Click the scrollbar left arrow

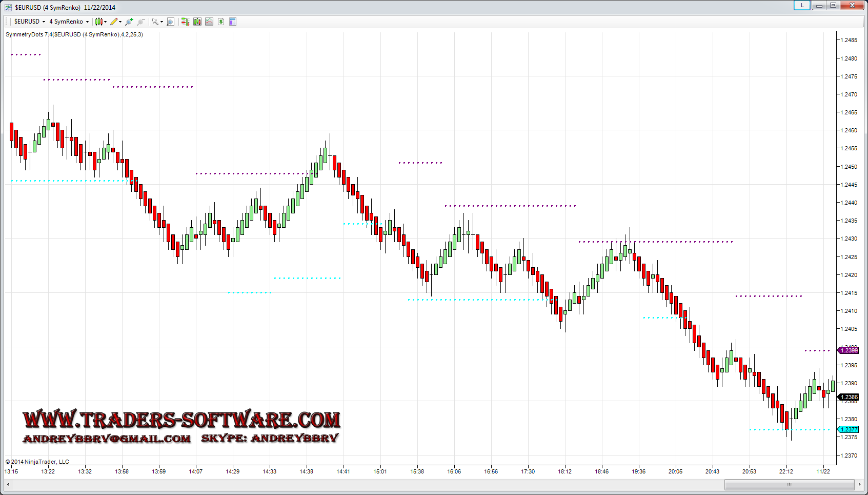8,484
